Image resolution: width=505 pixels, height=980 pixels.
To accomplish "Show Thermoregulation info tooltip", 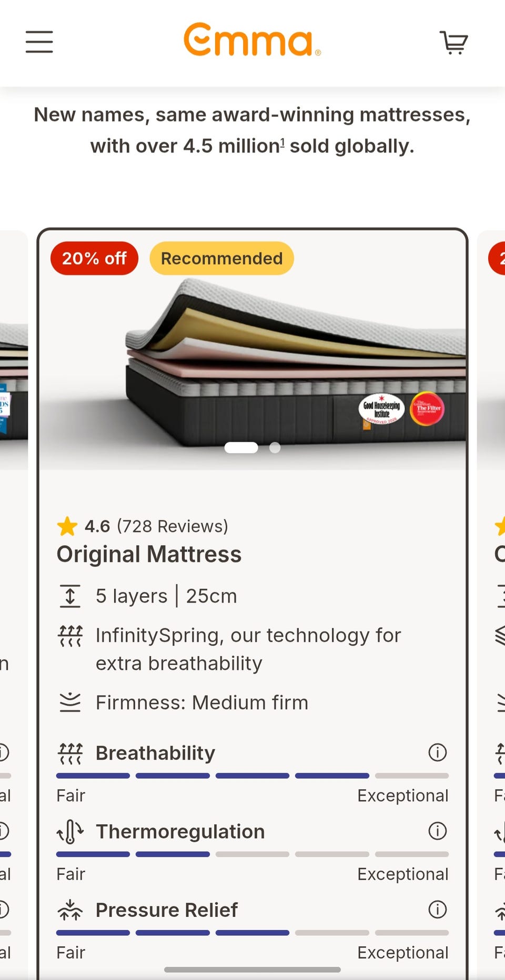I will (437, 831).
